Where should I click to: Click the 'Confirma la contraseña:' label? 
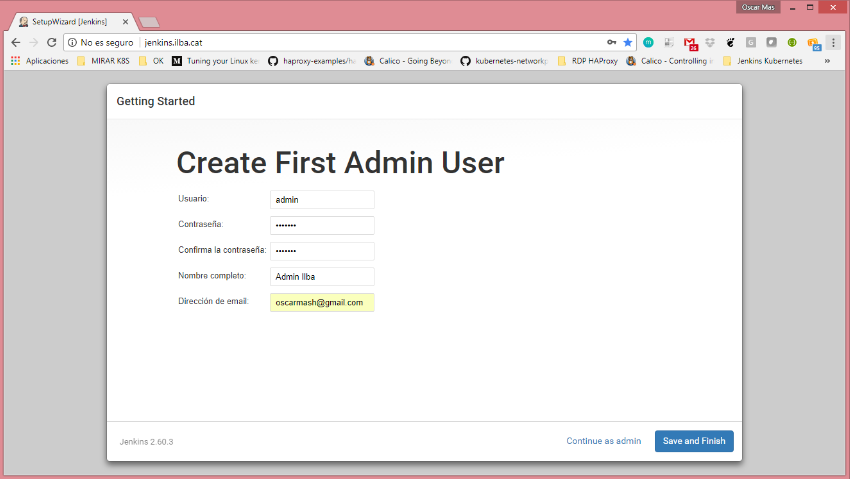[x=222, y=250]
